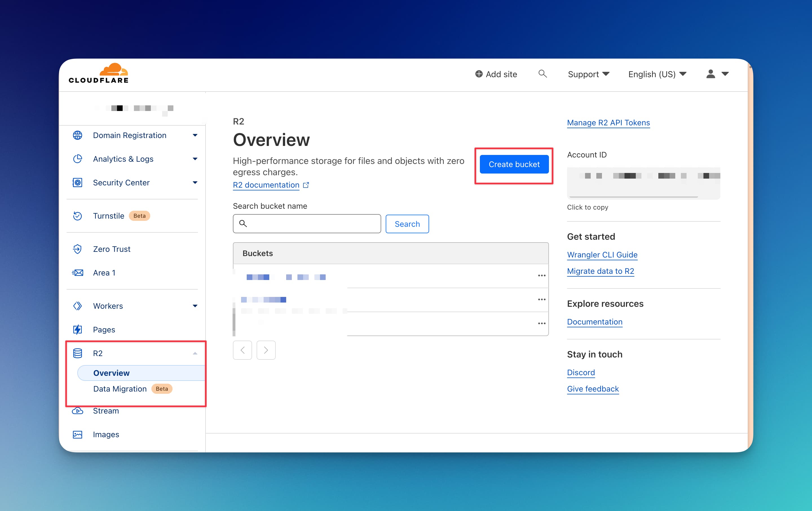Image resolution: width=812 pixels, height=511 pixels.
Task: Collapse the R2 section arrow
Action: [195, 353]
